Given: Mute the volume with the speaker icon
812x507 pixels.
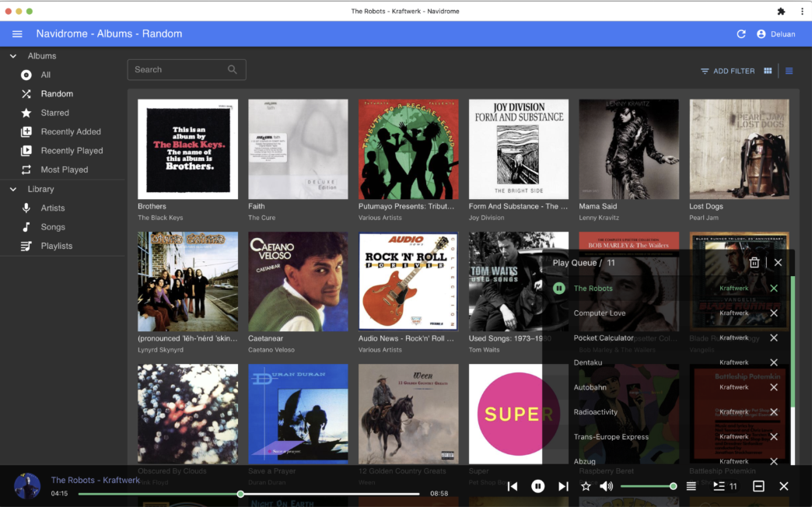Looking at the screenshot, I should tap(606, 486).
